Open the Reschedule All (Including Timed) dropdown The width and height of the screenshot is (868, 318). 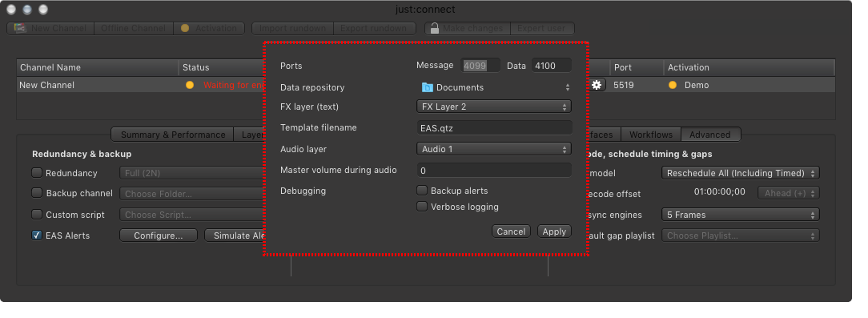tap(740, 173)
